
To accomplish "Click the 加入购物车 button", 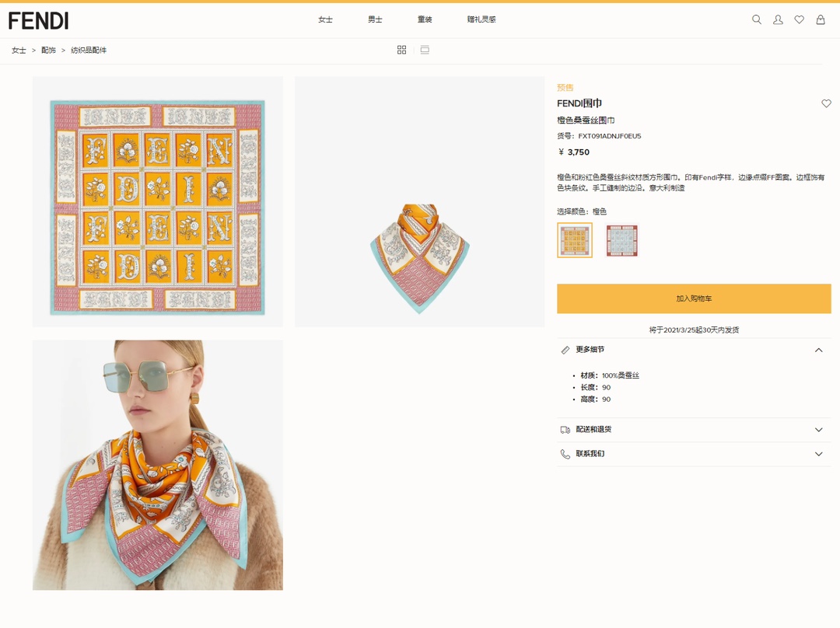I will 694,298.
